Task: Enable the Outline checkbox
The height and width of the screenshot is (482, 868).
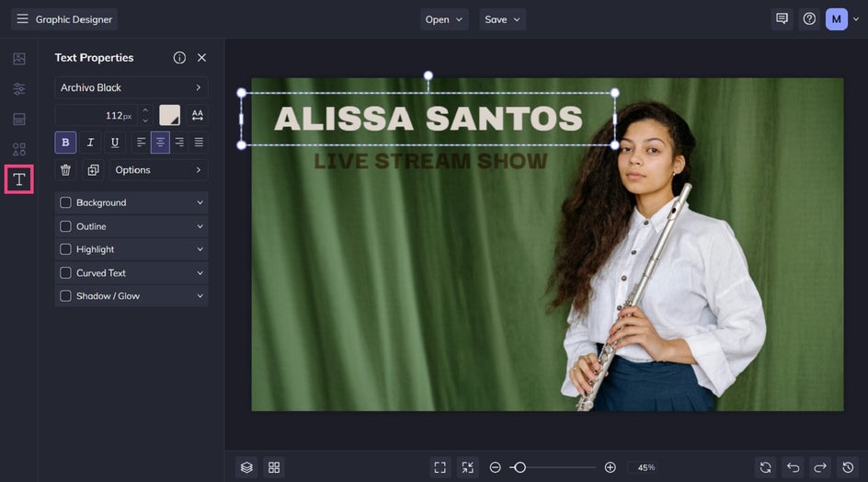Action: 65,226
